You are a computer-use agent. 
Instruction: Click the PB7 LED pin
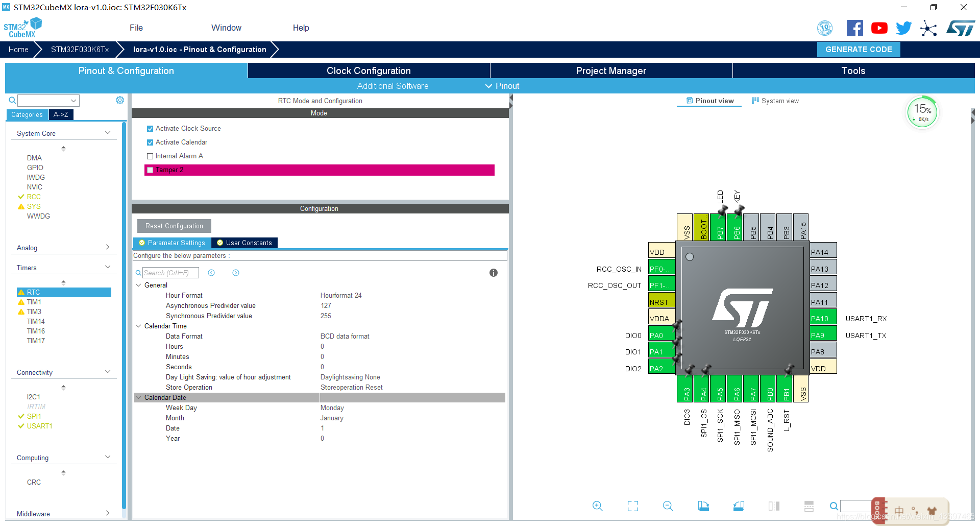(x=719, y=228)
